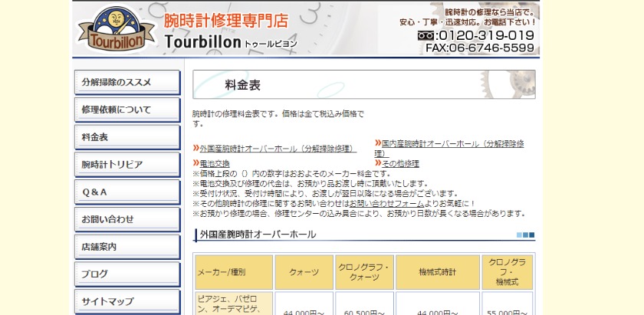Click the red arrow icon before その他修理
This screenshot has width=644, height=315.
point(378,163)
